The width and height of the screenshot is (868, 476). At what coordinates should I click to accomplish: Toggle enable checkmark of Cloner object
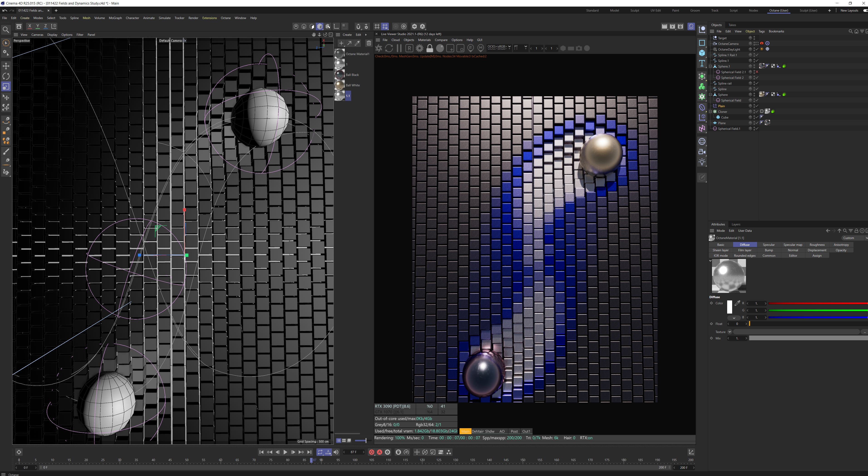coord(757,112)
